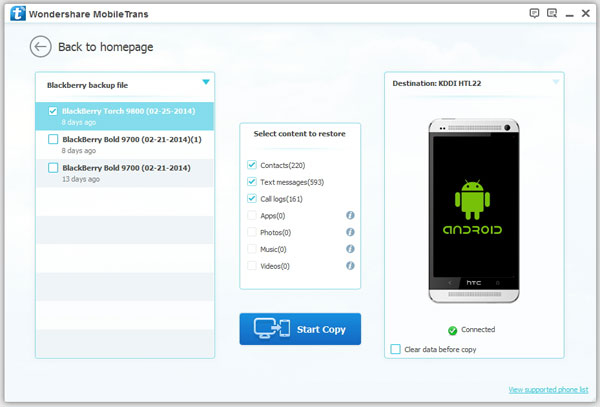This screenshot has height=407, width=600.
Task: Uncheck the Call logs(161) checkbox
Action: tap(252, 199)
